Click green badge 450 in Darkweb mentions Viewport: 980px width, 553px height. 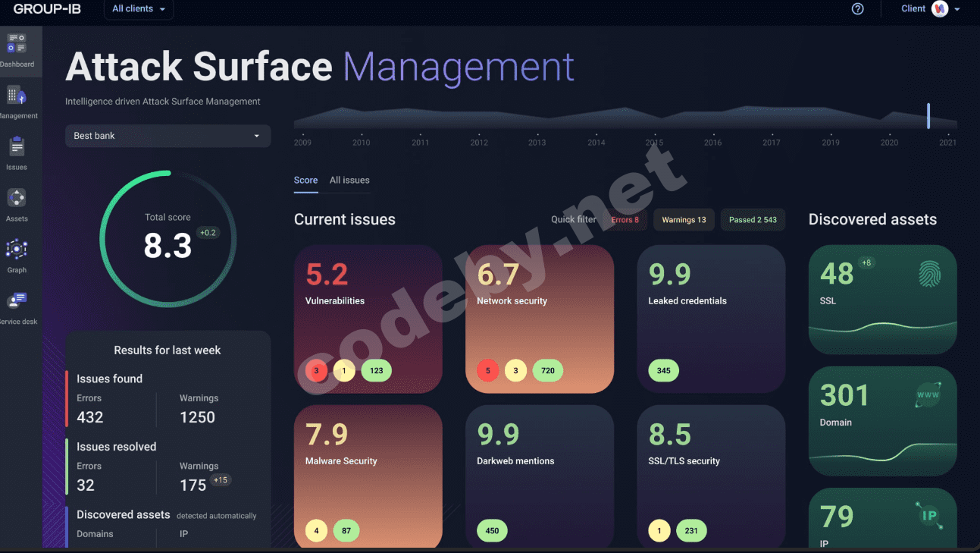tap(493, 531)
